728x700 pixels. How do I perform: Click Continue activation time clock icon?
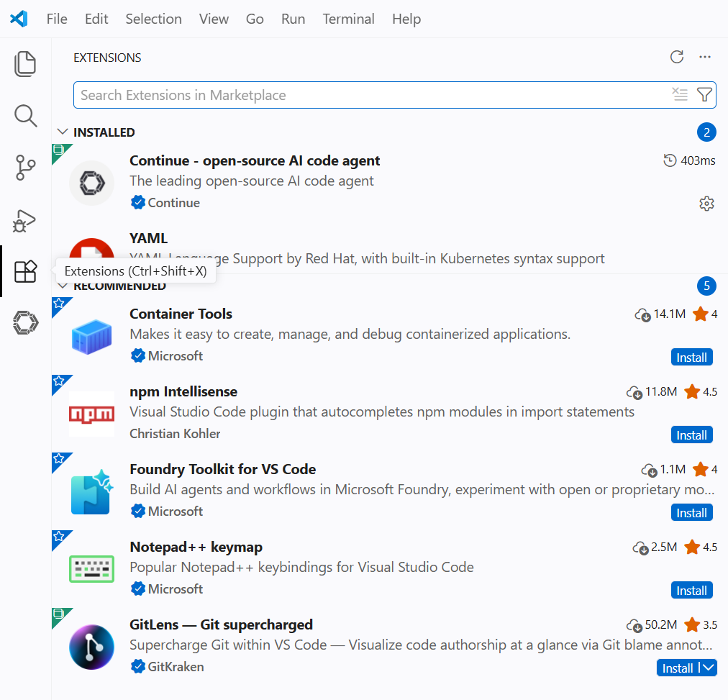(x=670, y=160)
